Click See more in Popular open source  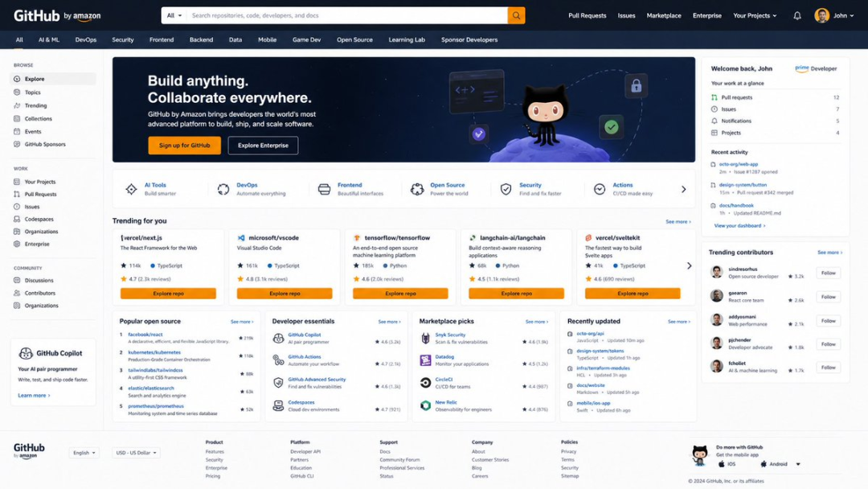[242, 322]
